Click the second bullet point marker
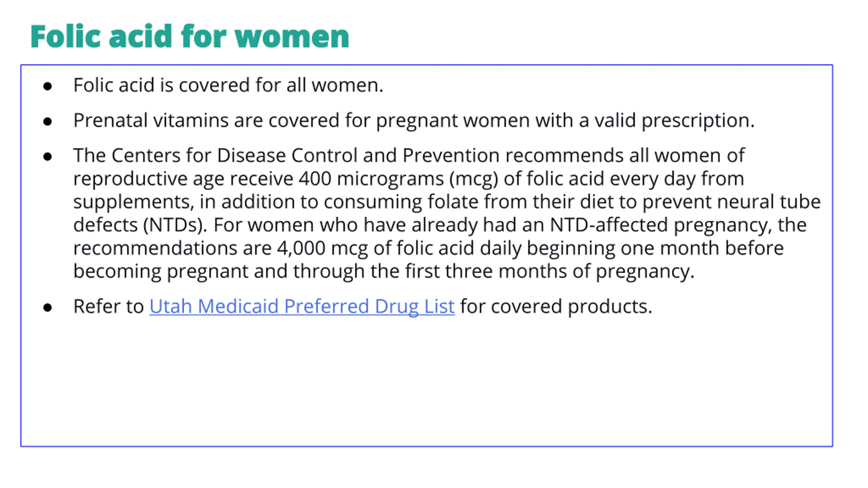The width and height of the screenshot is (868, 488). [48, 121]
